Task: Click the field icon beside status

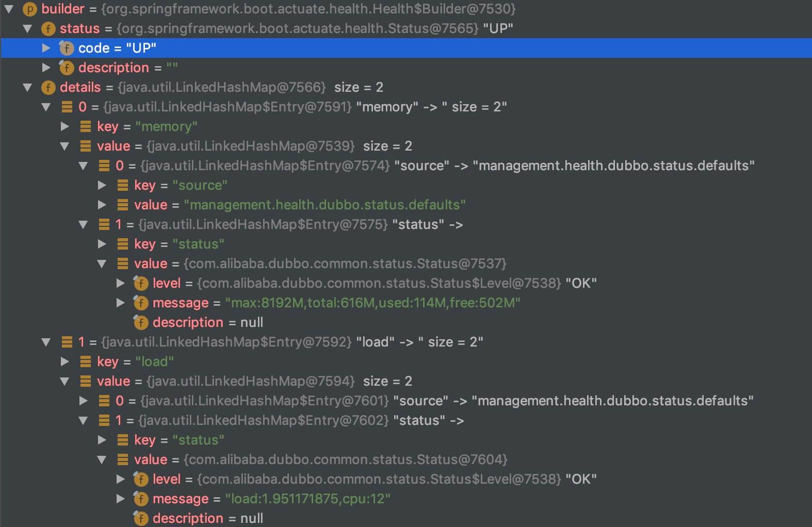Action: (x=48, y=28)
